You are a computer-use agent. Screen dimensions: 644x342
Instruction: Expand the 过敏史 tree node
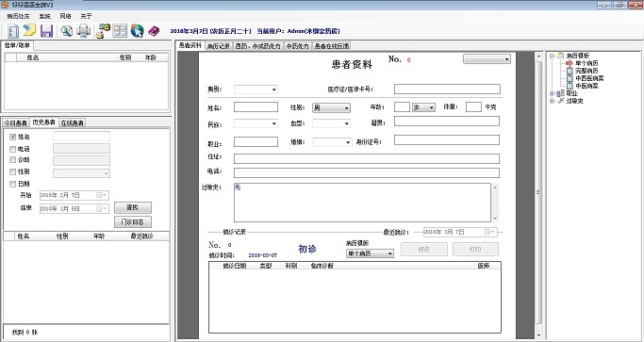tap(552, 101)
